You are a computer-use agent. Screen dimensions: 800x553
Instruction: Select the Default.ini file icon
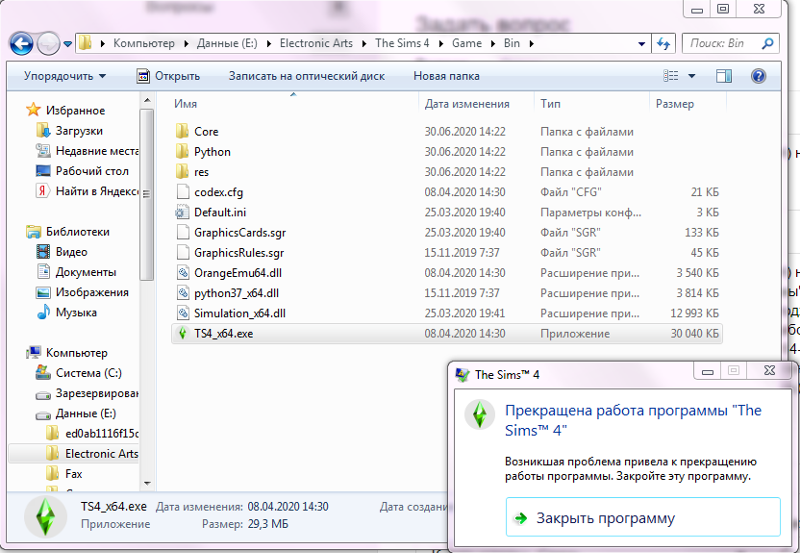[182, 212]
